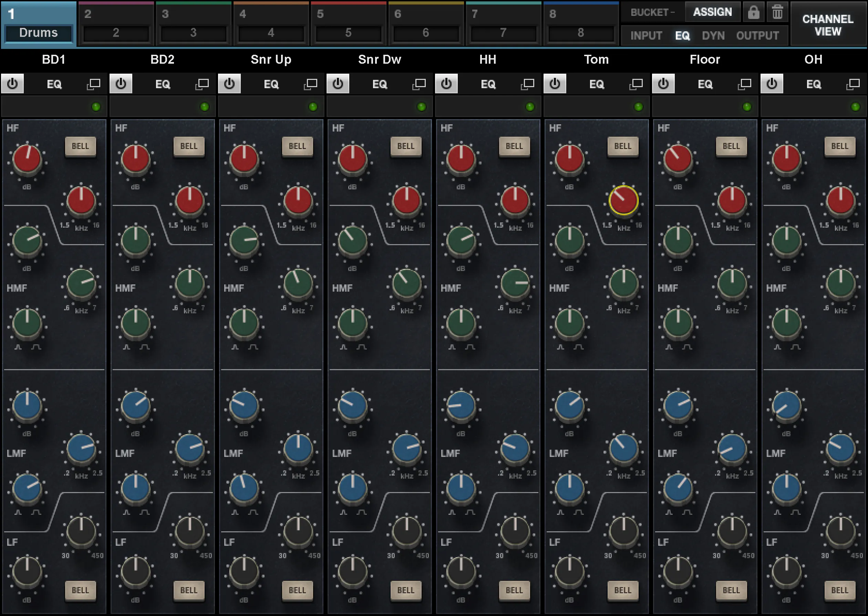
Task: Select narrow Q icon for HH LMF band
Action: tap(452, 512)
